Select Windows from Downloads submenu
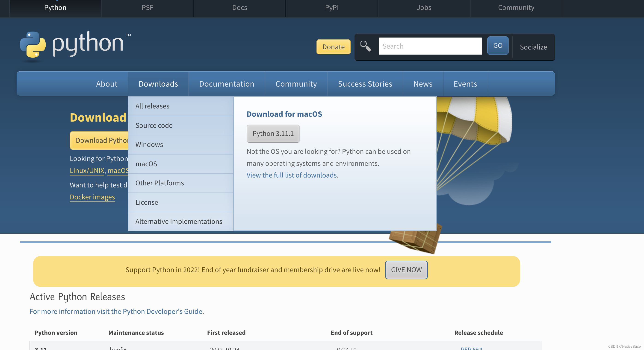The width and height of the screenshot is (644, 350). click(x=180, y=145)
